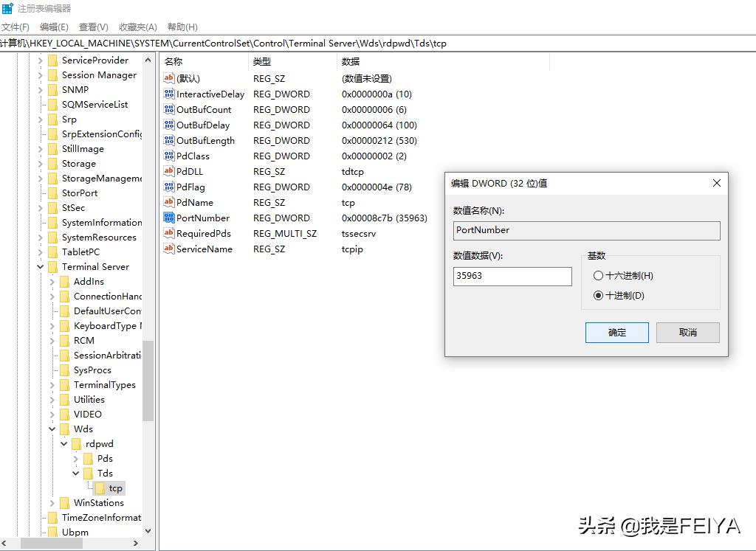Click the 数值名称 PortNumber field
The image size is (756, 551).
point(587,230)
